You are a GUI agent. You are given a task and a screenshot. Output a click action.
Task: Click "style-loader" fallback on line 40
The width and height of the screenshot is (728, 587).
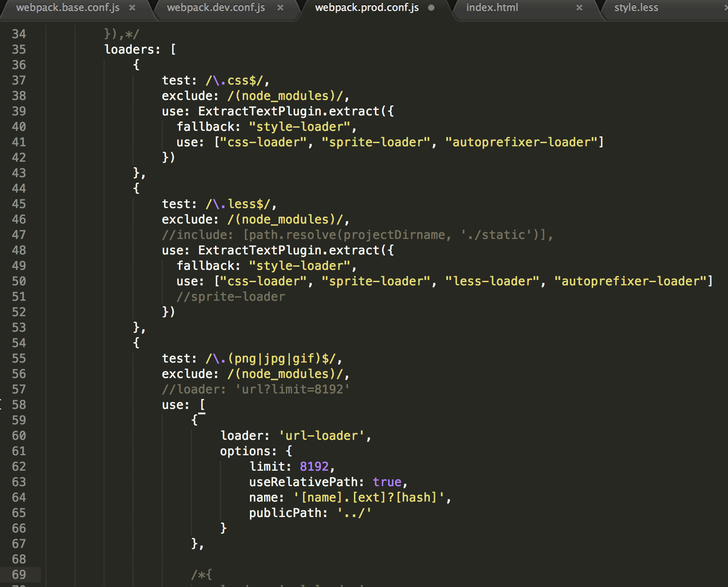(x=299, y=127)
